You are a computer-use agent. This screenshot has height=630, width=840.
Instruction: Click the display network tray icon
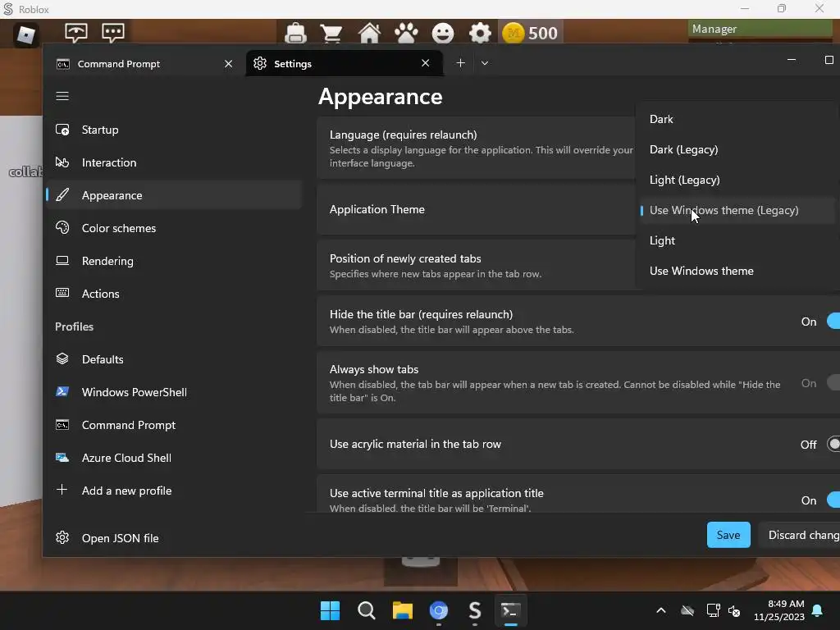tap(713, 610)
